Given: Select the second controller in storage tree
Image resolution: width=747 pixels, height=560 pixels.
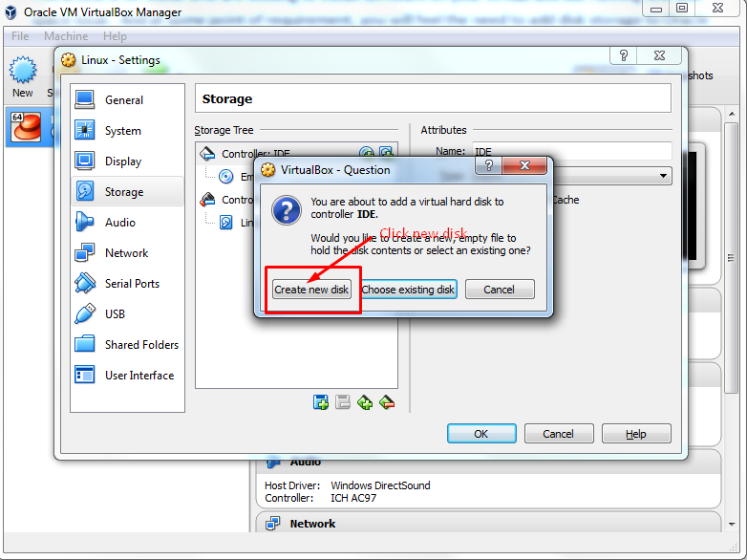Looking at the screenshot, I should point(227,199).
